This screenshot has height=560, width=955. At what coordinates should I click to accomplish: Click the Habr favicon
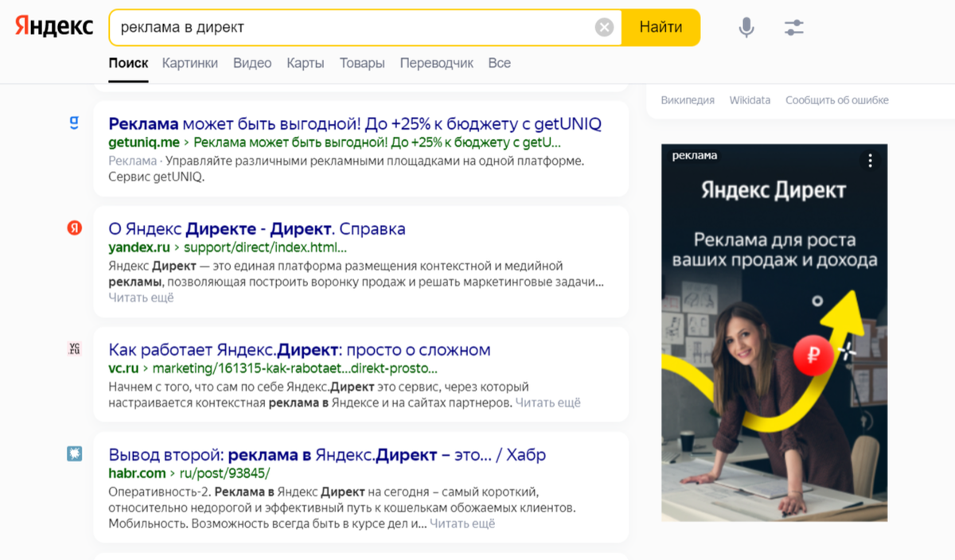tap(74, 453)
